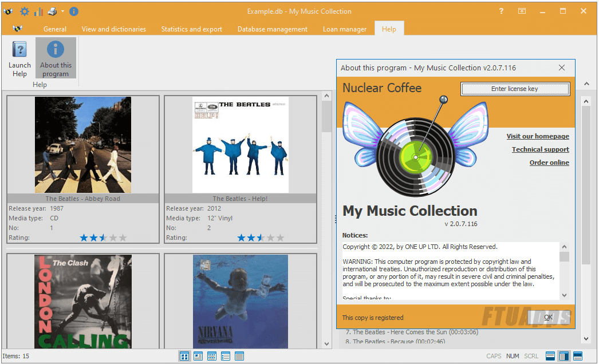Switch to first card view icon in status bar

pos(184,357)
